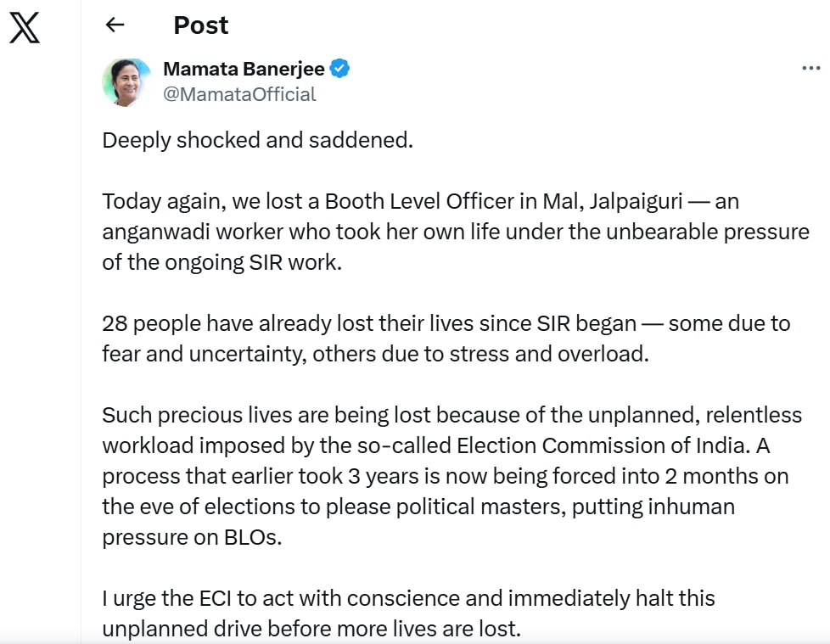Open the post's more options menu

(x=810, y=69)
